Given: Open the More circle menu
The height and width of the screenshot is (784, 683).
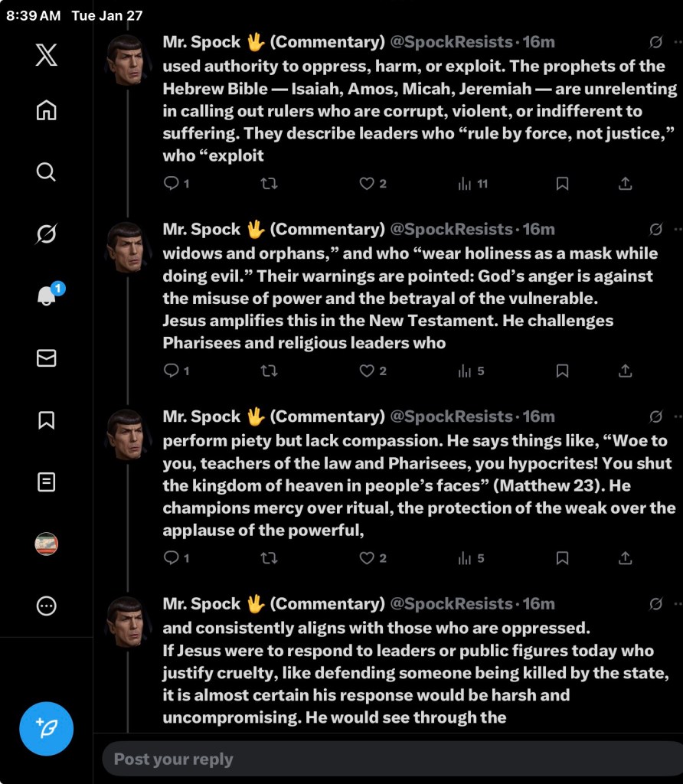Looking at the screenshot, I should (x=46, y=606).
